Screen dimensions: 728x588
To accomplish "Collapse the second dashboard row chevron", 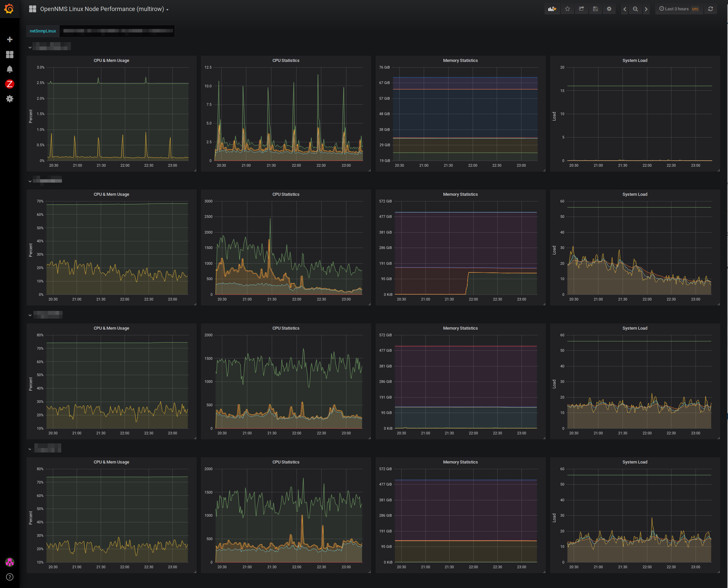I will pyautogui.click(x=30, y=181).
